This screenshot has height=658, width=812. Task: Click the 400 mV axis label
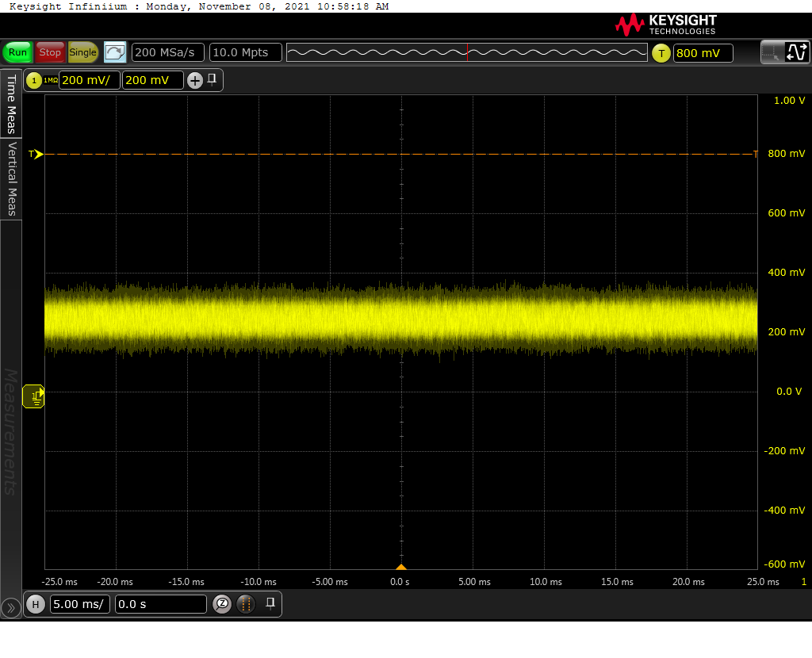coord(786,272)
